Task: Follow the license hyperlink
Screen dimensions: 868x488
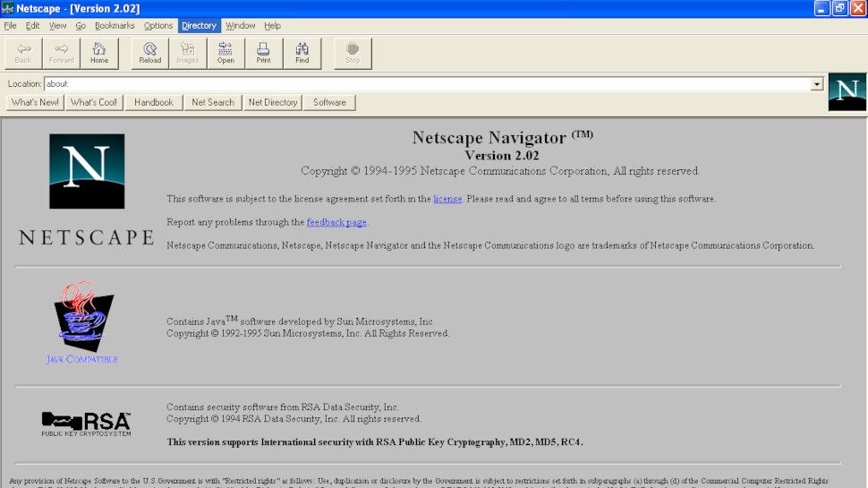Action: (447, 199)
